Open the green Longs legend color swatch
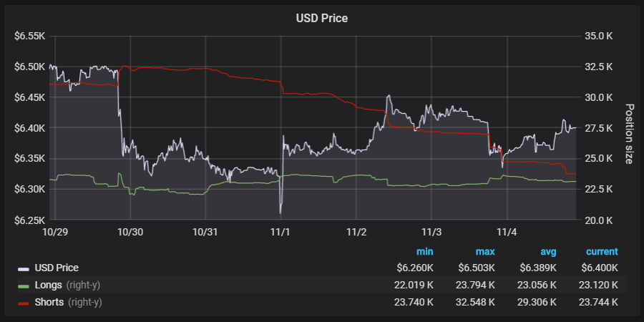Viewport: 644px width, 322px height. click(x=24, y=286)
